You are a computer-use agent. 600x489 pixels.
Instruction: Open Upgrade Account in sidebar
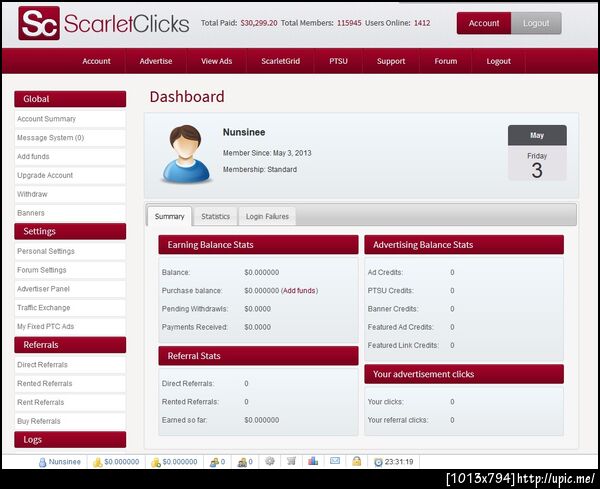point(70,175)
